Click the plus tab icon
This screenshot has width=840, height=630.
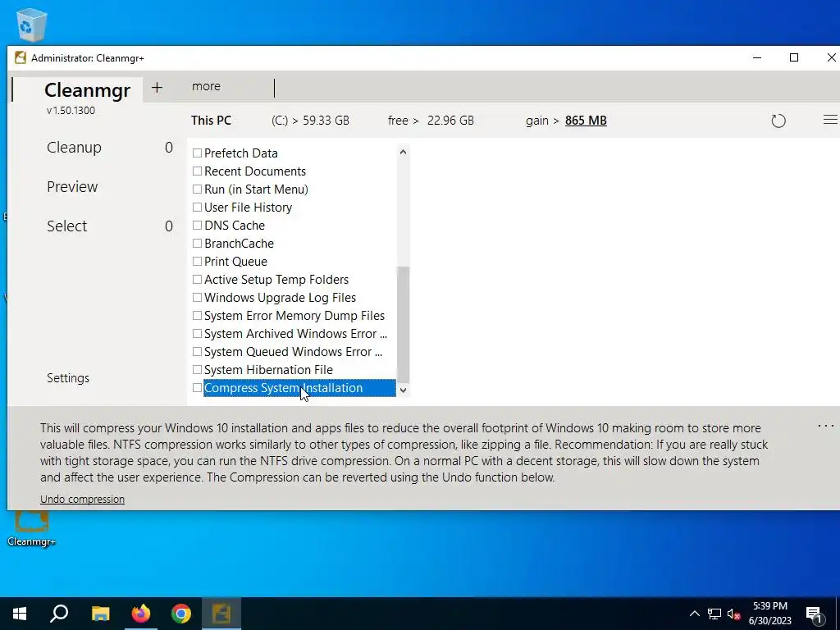[x=157, y=87]
